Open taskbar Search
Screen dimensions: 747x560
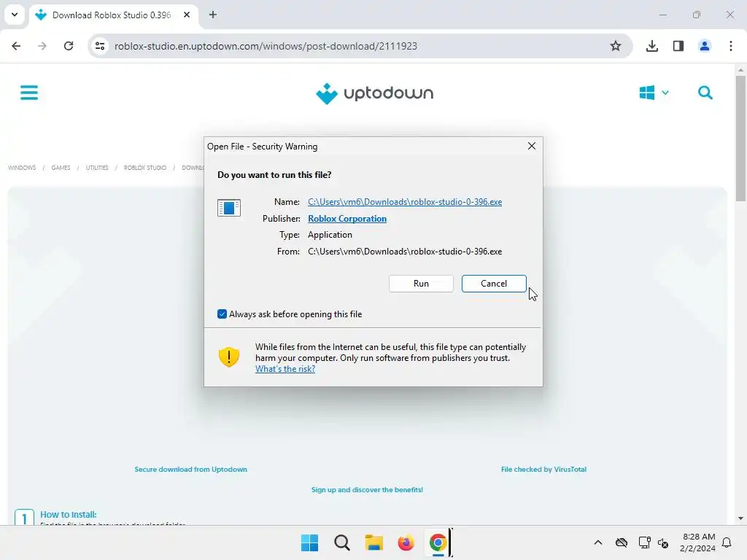click(341, 542)
